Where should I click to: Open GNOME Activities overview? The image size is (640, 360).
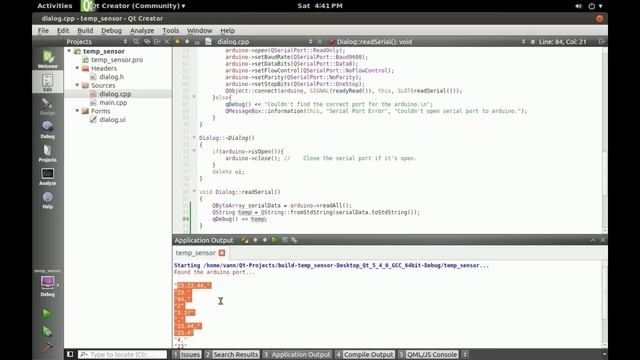tap(54, 6)
